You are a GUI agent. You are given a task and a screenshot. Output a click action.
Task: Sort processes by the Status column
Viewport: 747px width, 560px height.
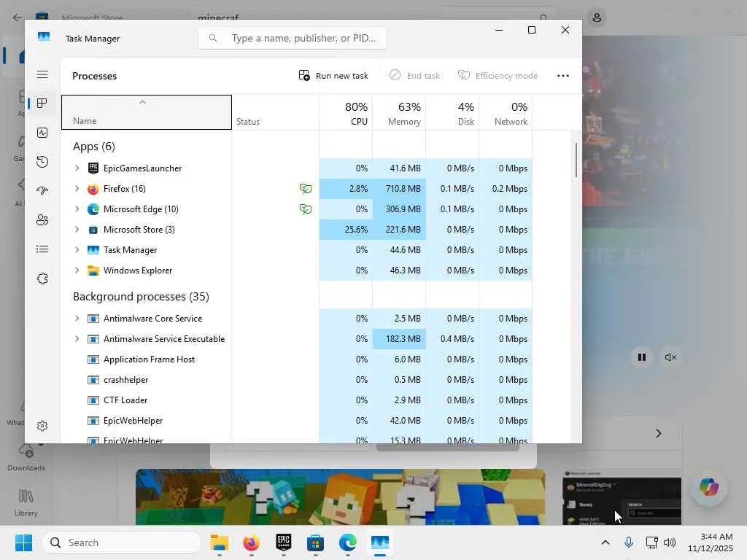tap(275, 112)
